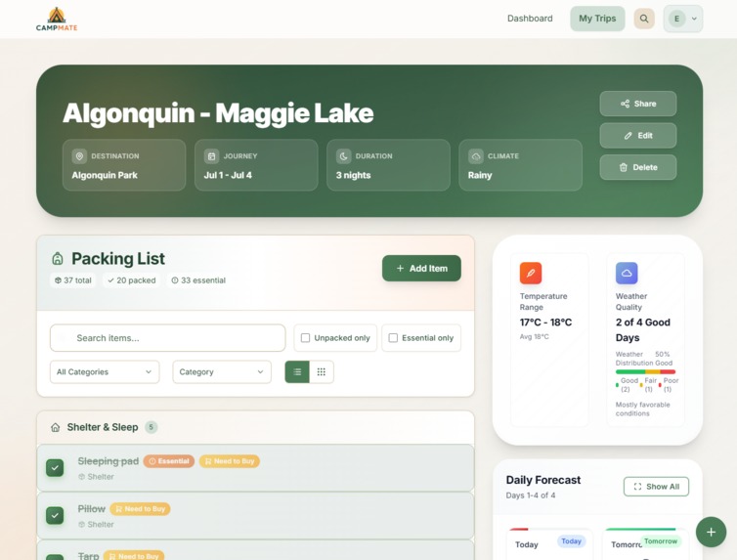
Task: Click the orange Temperature Range icon
Action: 531,273
